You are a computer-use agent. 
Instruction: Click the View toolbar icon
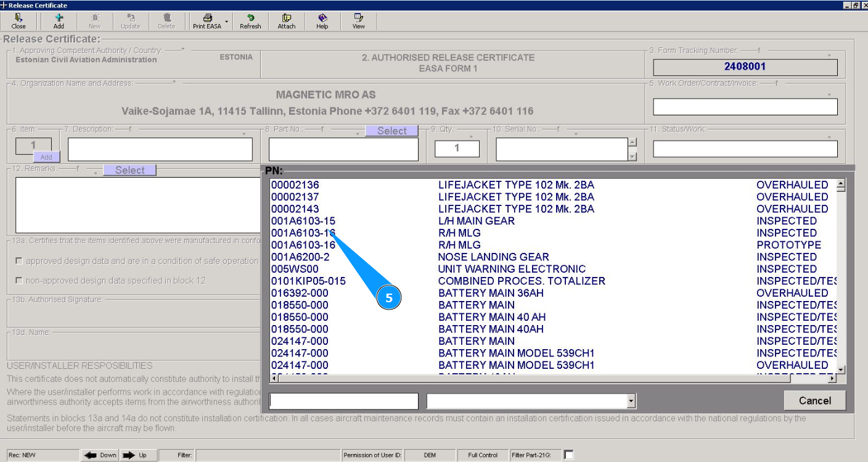[x=358, y=22]
